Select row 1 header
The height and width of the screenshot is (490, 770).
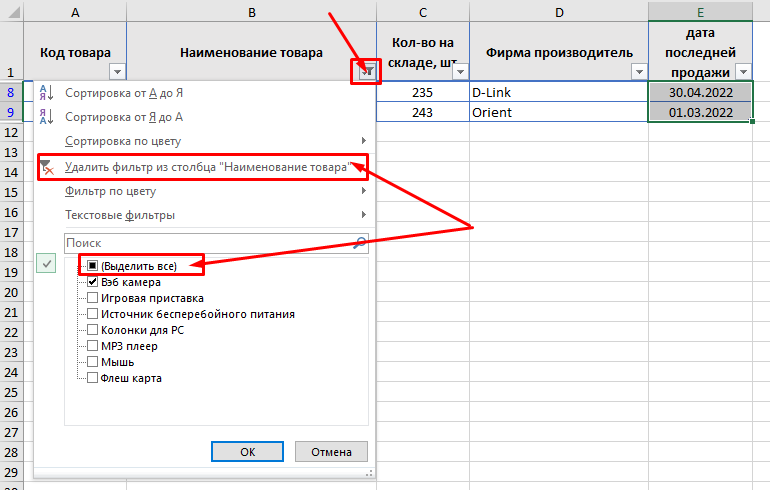(11, 51)
